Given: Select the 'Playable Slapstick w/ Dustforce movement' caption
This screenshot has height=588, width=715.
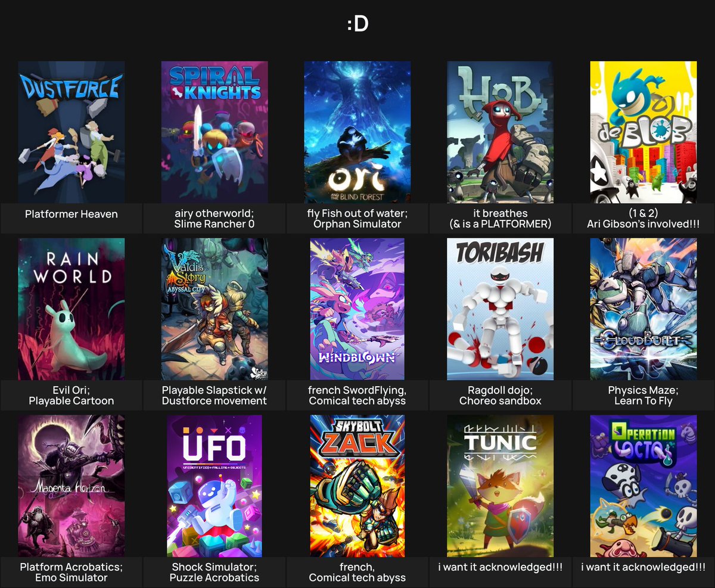Looking at the screenshot, I should [214, 396].
